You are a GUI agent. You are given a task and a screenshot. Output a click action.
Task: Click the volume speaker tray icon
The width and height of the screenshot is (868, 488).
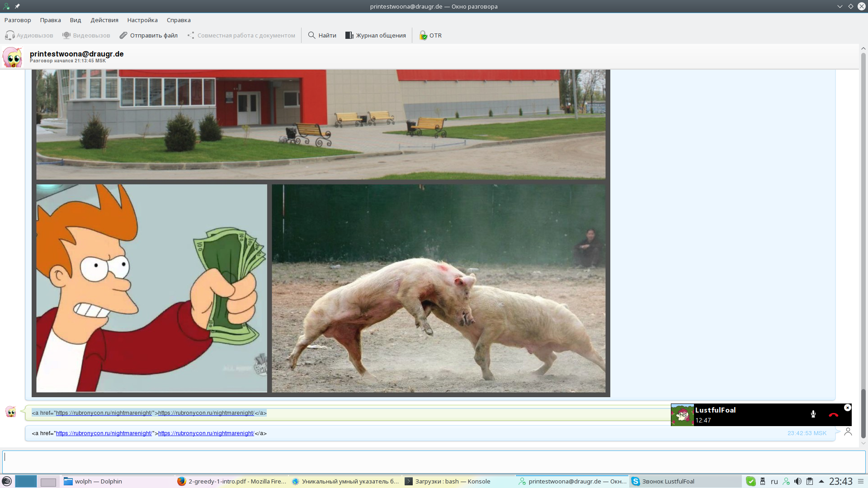coord(798,482)
